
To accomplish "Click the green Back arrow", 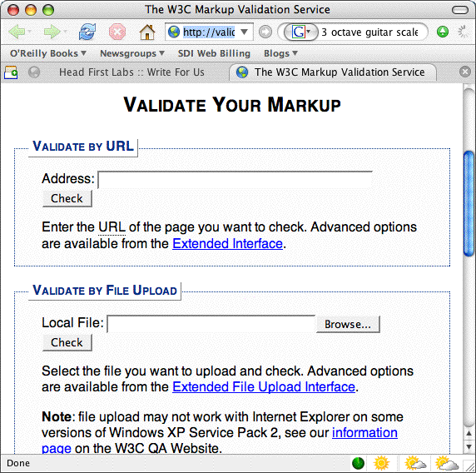I will 17,32.
